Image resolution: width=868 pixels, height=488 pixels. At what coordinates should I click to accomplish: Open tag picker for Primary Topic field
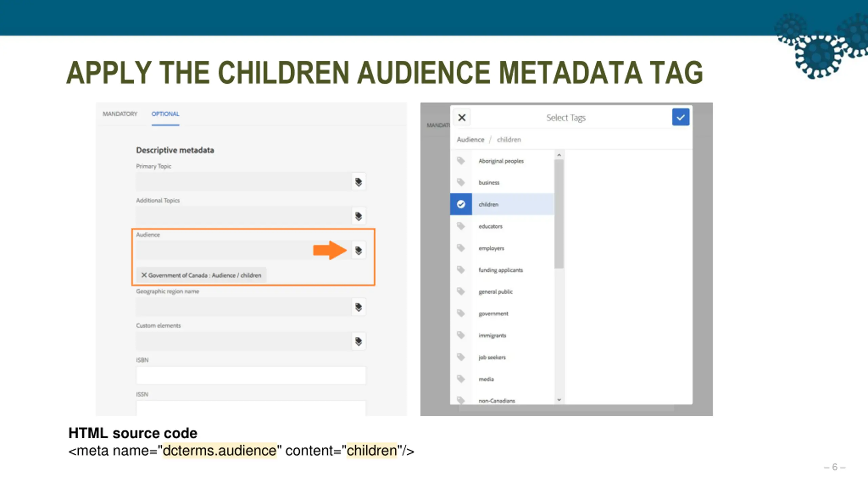(358, 182)
